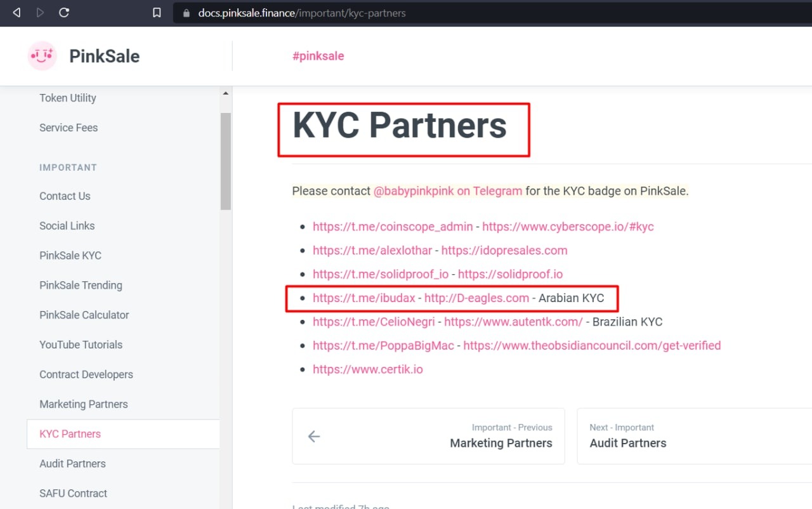Image resolution: width=812 pixels, height=509 pixels.
Task: Bookmark this page with the bookmark icon
Action: pos(157,13)
